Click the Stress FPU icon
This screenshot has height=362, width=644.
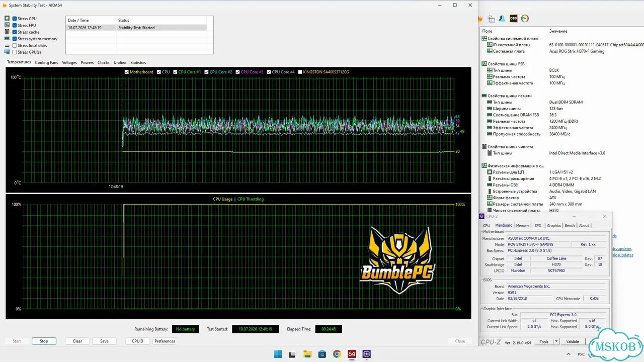pyautogui.click(x=7, y=25)
